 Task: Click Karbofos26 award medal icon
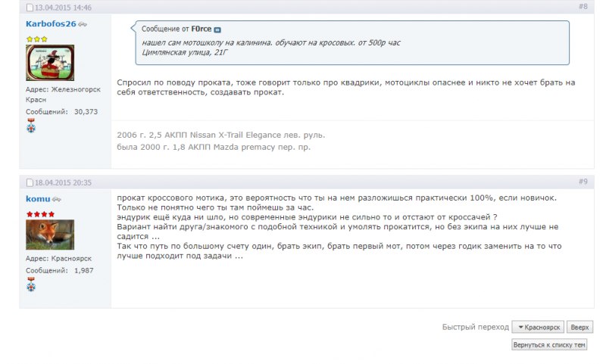tap(31, 126)
